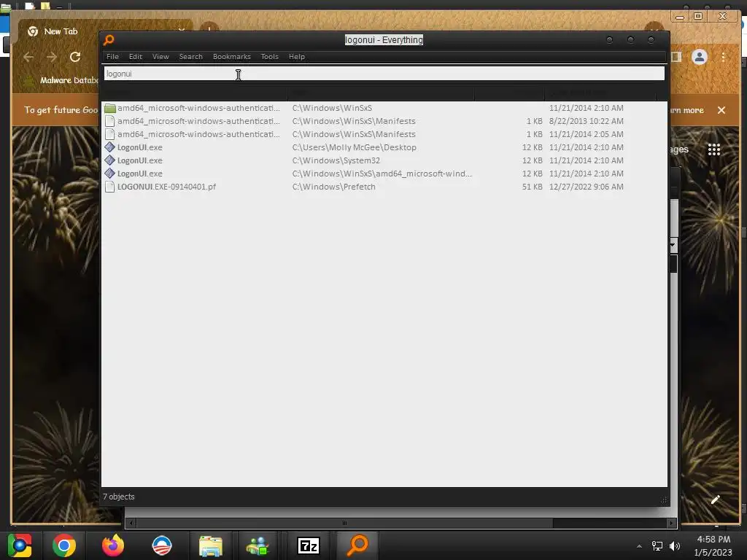The image size is (747, 560).
Task: Click the horizontal scrollbar right arrow
Action: click(x=671, y=523)
